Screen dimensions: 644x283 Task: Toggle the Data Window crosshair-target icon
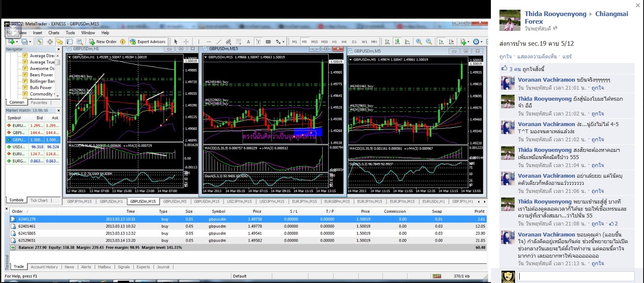pyautogui.click(x=50, y=41)
